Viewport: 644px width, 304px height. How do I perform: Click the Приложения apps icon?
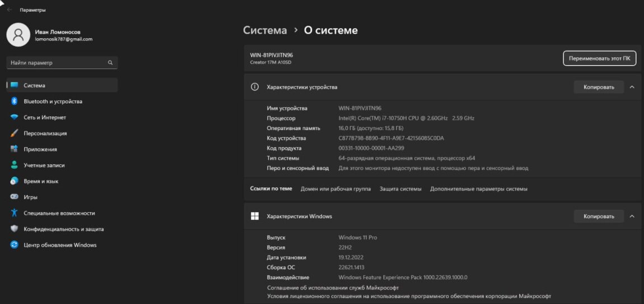click(x=15, y=149)
